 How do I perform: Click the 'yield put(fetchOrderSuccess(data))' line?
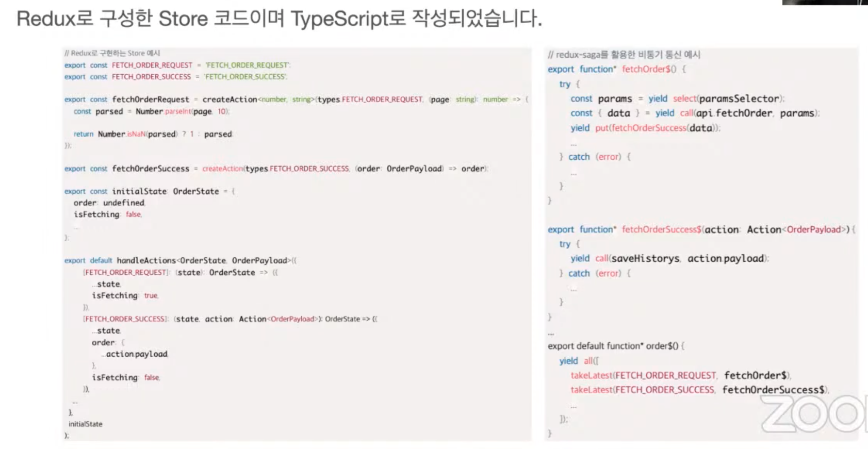tap(645, 128)
